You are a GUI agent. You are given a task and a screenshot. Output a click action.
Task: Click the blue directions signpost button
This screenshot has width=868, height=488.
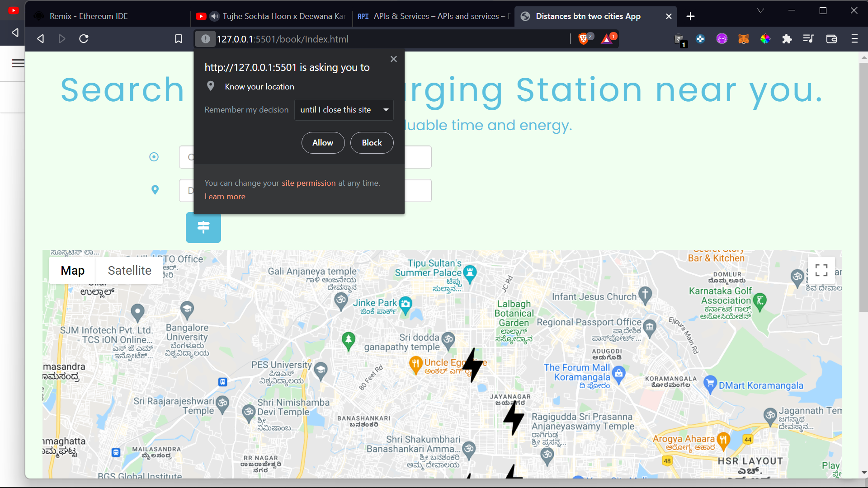click(x=203, y=227)
